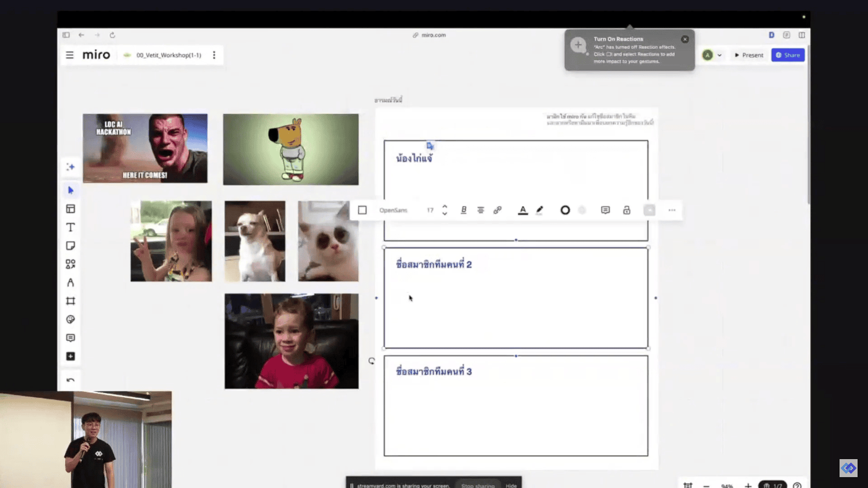Open more apps plus tool

point(71,357)
